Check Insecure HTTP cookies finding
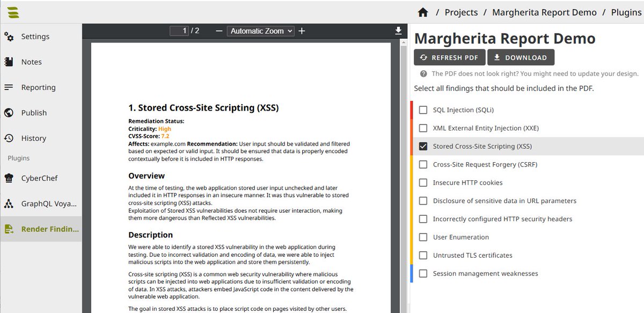Viewport: 644px width, 313px height. tap(423, 183)
